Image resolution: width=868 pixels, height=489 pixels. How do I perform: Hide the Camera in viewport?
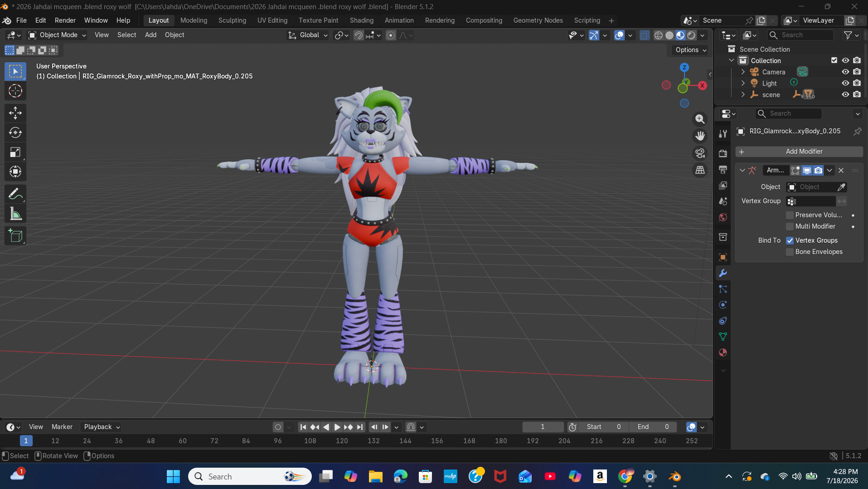[x=845, y=72]
